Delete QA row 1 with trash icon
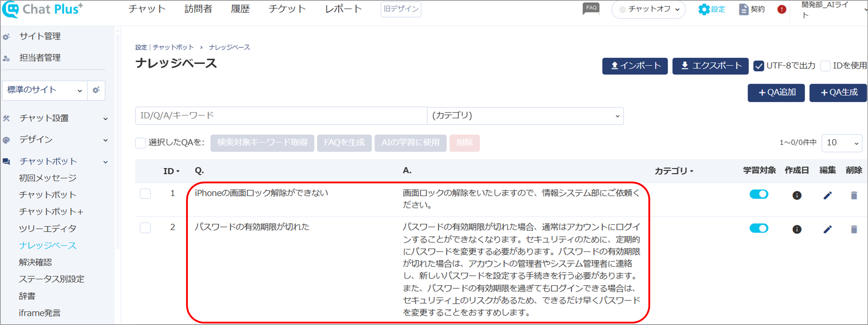Screen dimensions: 868x325 pos(854,195)
